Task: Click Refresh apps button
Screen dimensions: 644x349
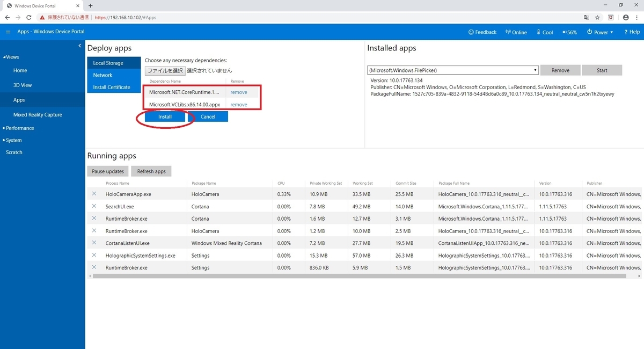Action: 151,171
